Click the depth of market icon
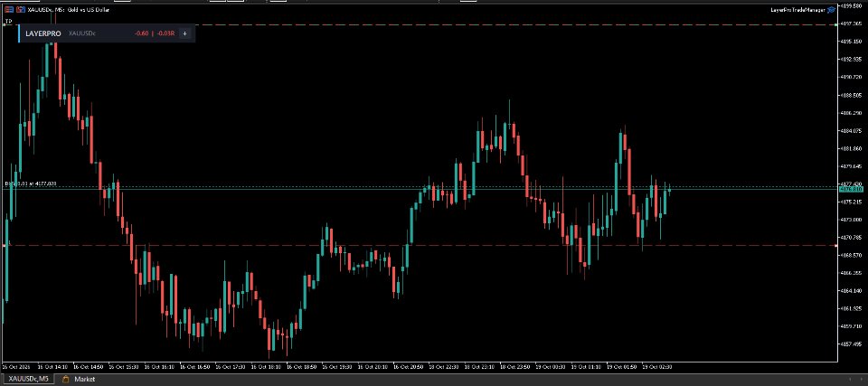 pos(21,9)
